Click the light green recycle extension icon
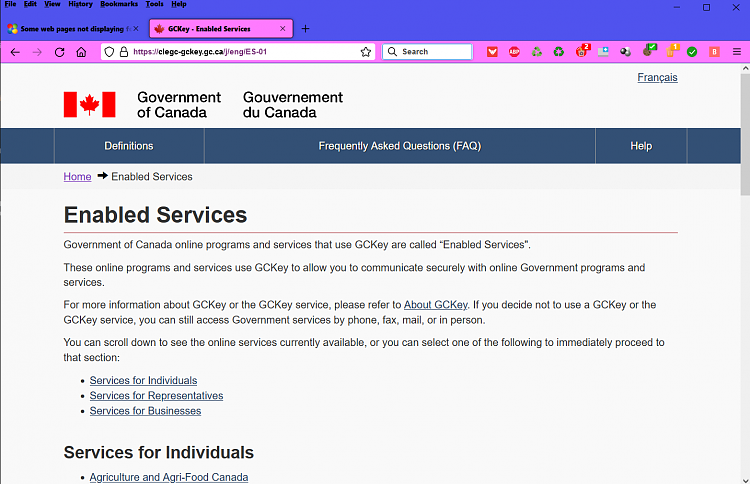 pos(537,52)
